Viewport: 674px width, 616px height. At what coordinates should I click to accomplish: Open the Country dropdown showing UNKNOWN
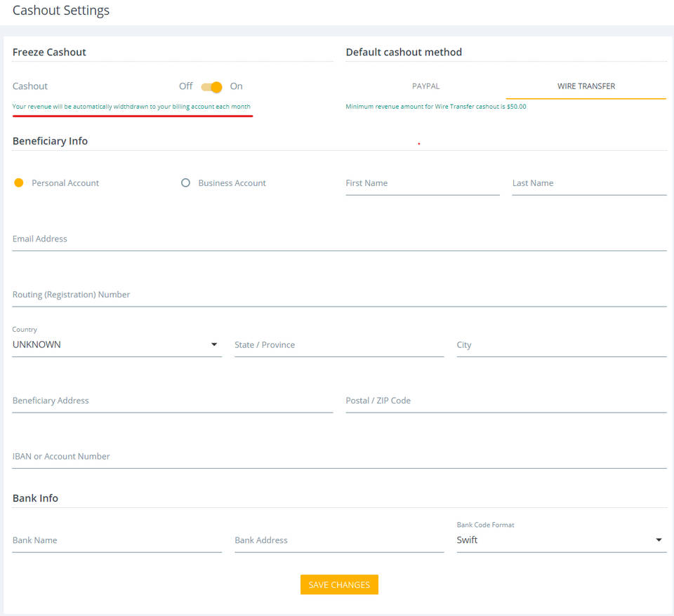pos(112,344)
